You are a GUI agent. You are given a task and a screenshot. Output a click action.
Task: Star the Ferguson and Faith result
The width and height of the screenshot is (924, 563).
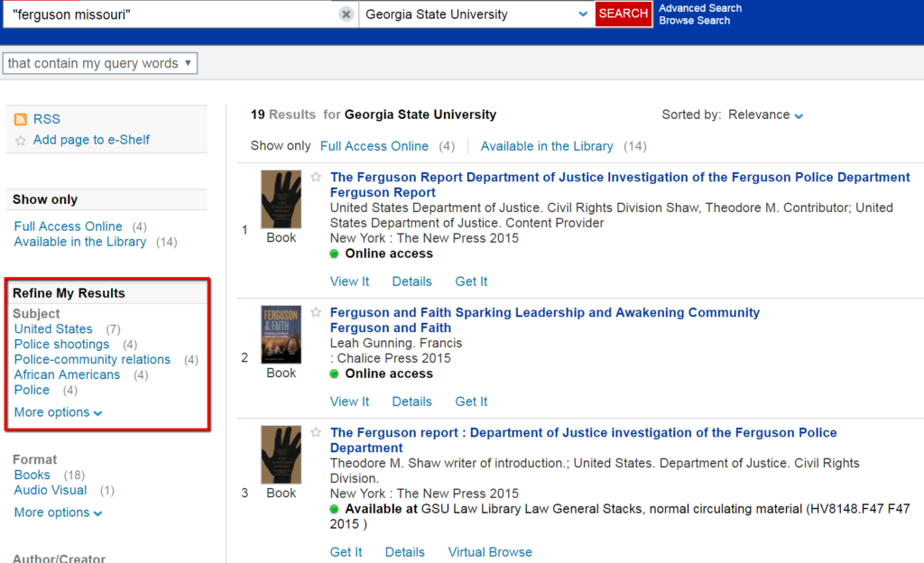coord(316,312)
